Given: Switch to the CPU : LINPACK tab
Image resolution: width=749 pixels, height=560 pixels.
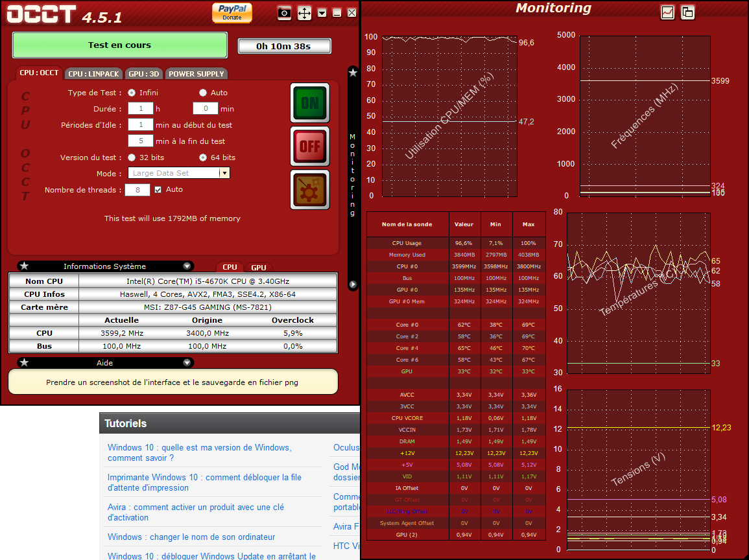Looking at the screenshot, I should coord(93,73).
